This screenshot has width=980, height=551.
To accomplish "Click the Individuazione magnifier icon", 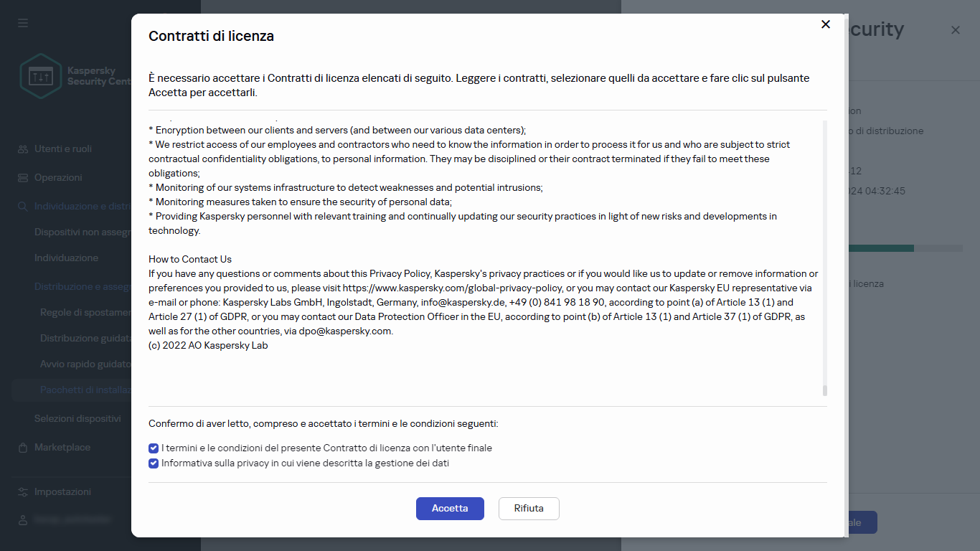I will [23, 207].
